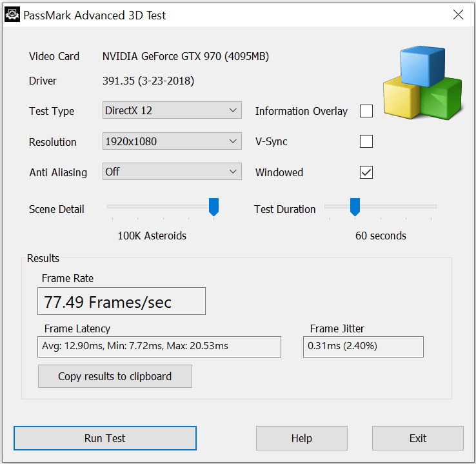Open the Anti Aliasing dropdown showing Off
The width and height of the screenshot is (476, 464).
(x=172, y=172)
